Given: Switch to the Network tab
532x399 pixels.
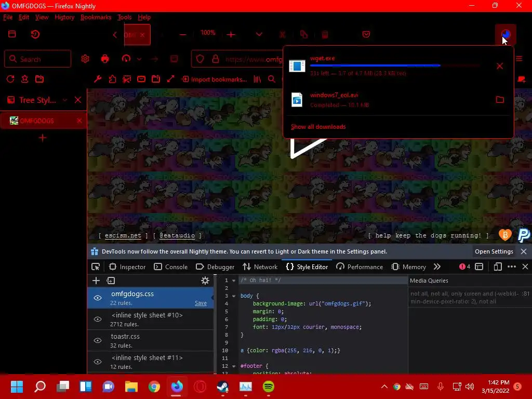Looking at the screenshot, I should click(260, 267).
